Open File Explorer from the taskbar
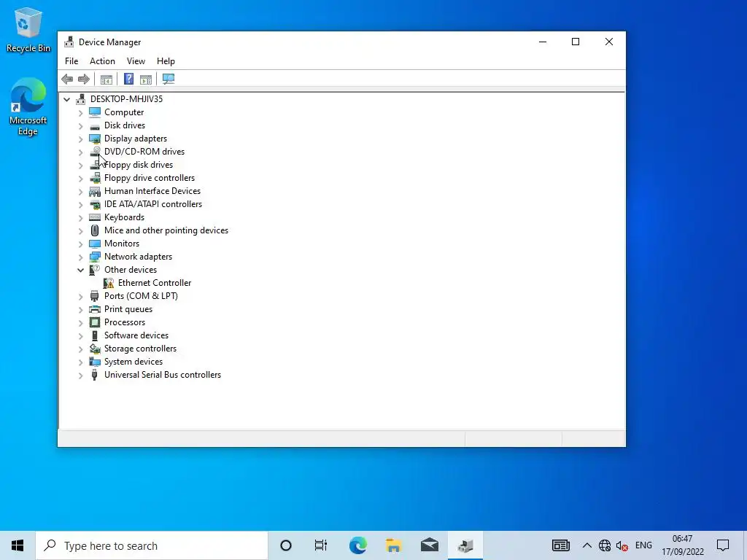This screenshot has width=747, height=560. coord(393,545)
